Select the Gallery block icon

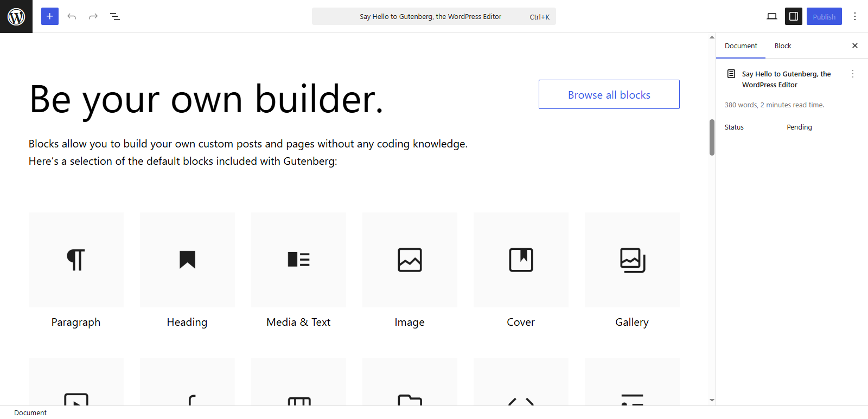click(632, 260)
